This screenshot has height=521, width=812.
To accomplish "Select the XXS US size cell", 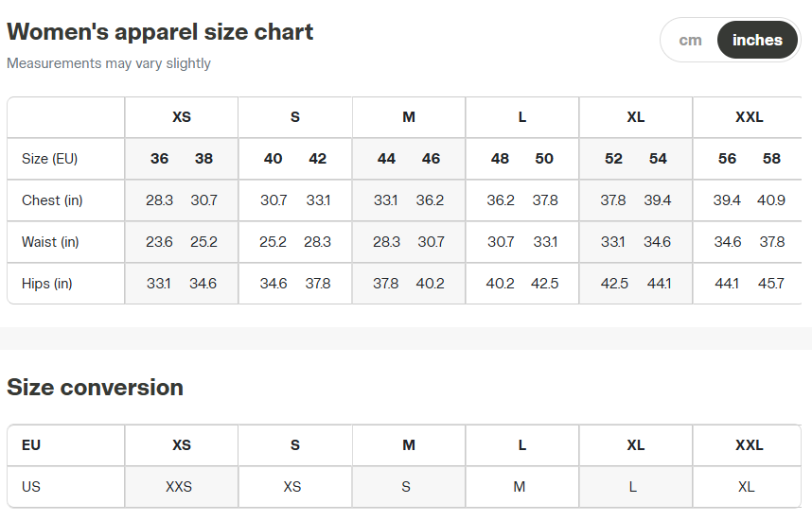I will click(x=179, y=487).
